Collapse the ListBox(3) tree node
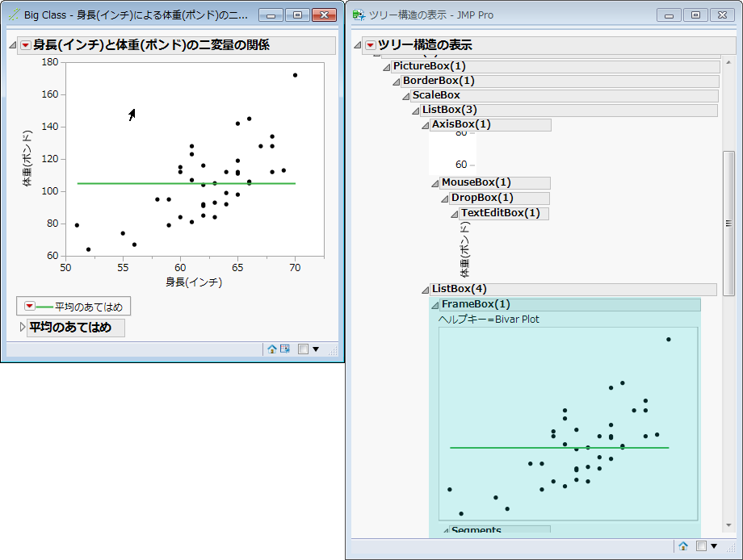This screenshot has height=560, width=743. tap(416, 111)
